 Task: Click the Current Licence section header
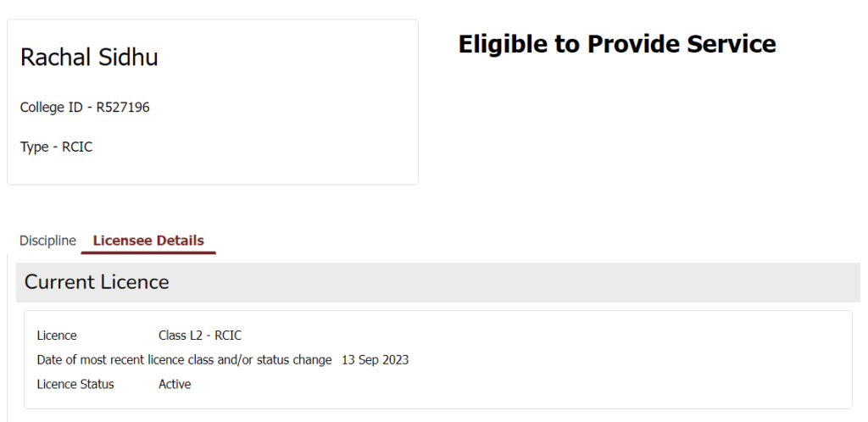click(x=97, y=282)
